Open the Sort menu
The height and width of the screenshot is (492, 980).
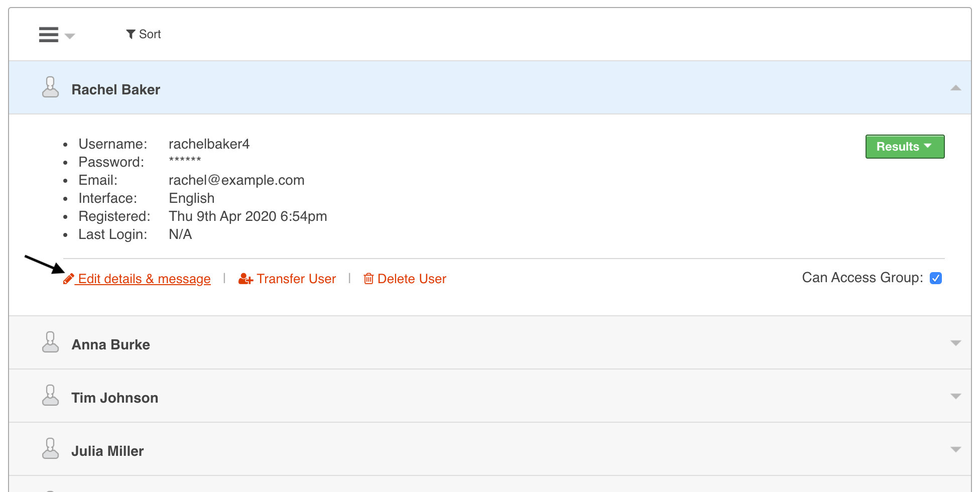pos(150,34)
